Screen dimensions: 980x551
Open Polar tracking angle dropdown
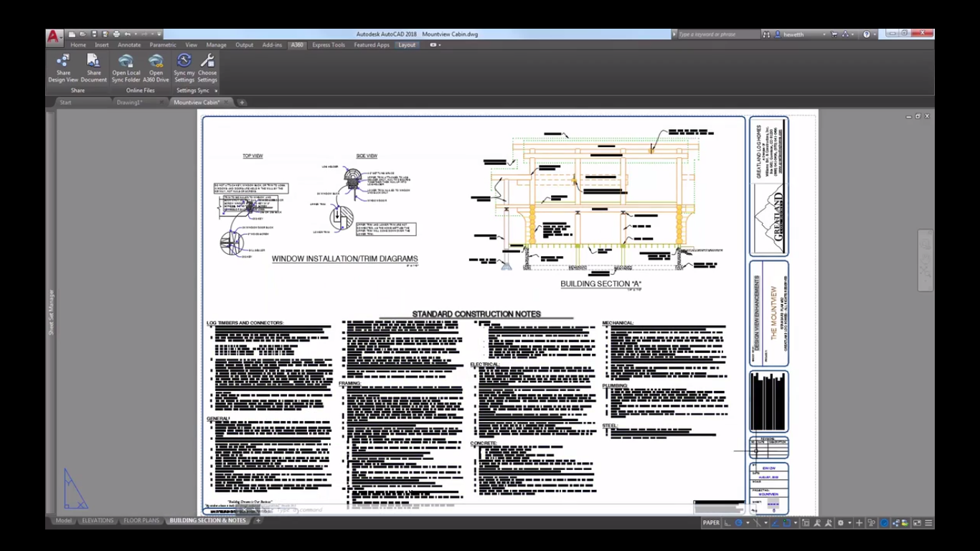[748, 523]
